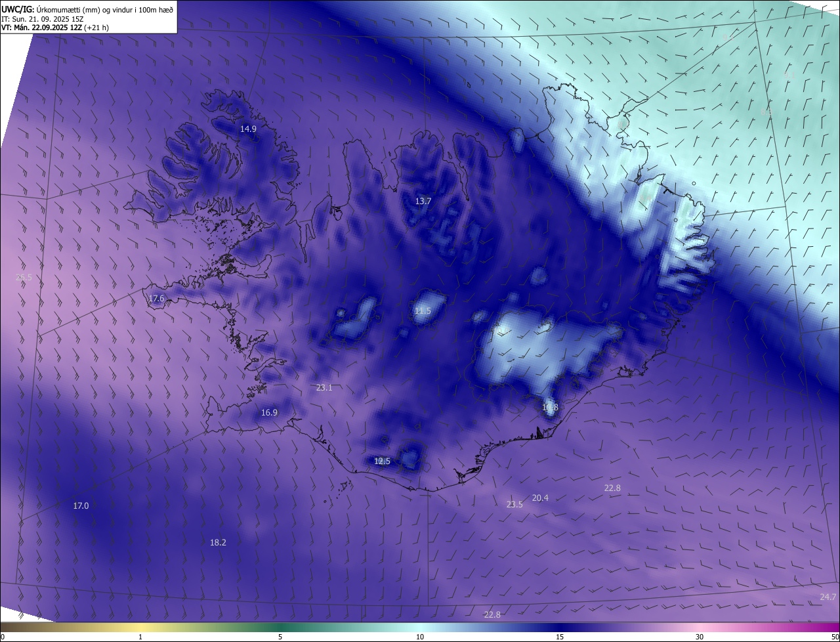Image resolution: width=840 pixels, height=642 pixels.
Task: Click the 20.4 value offshore
Action: [x=540, y=498]
